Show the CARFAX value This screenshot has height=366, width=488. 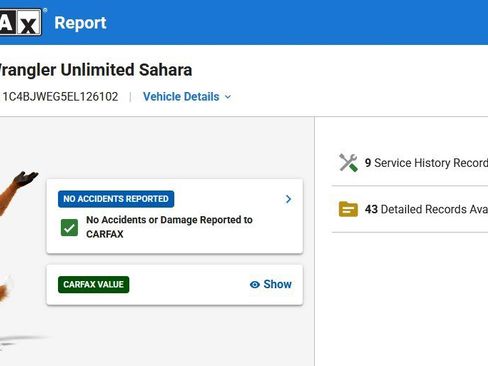(271, 284)
